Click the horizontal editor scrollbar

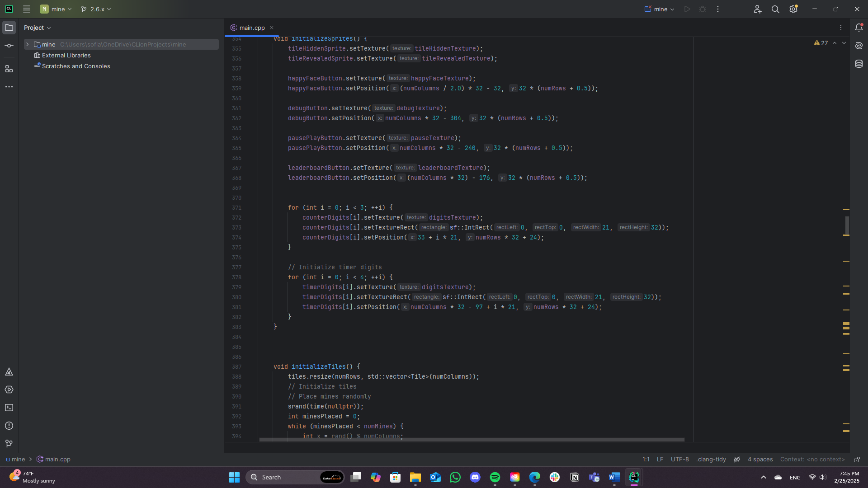[x=472, y=440]
